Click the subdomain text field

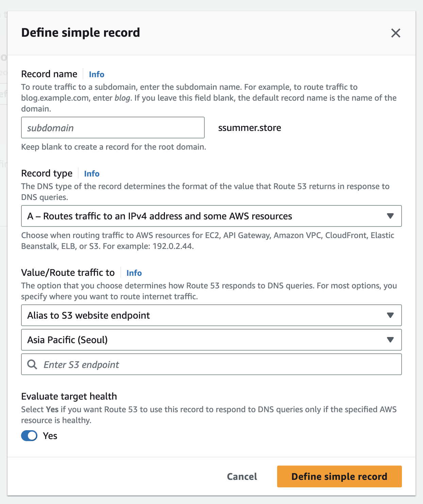tap(113, 128)
